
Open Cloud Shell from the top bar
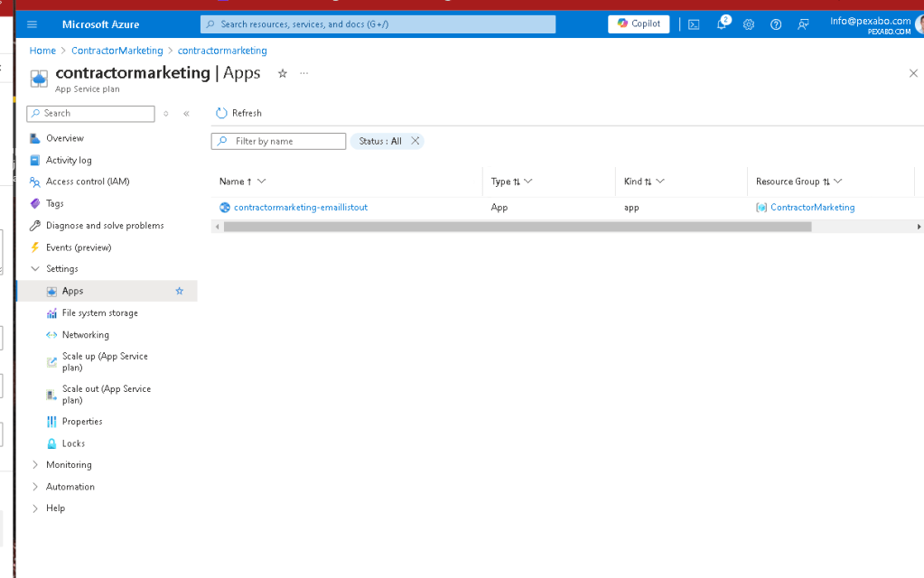[694, 24]
